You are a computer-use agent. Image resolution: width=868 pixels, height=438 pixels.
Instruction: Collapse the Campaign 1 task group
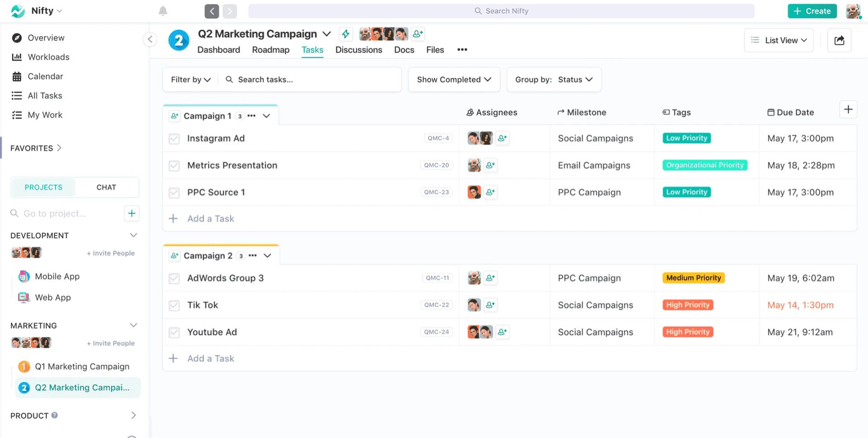click(267, 115)
